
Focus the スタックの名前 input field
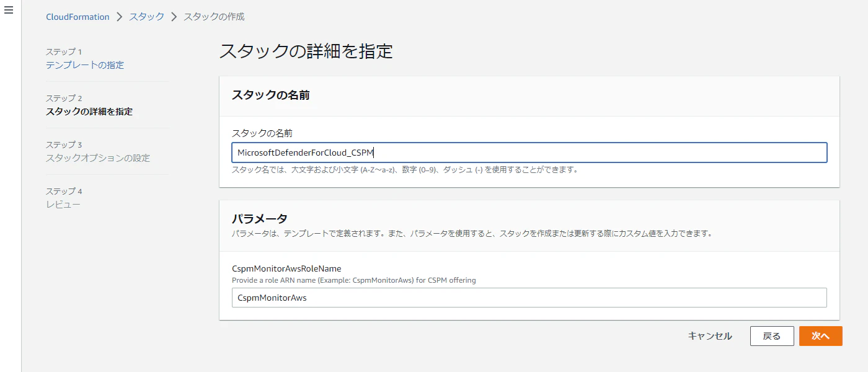pos(529,153)
